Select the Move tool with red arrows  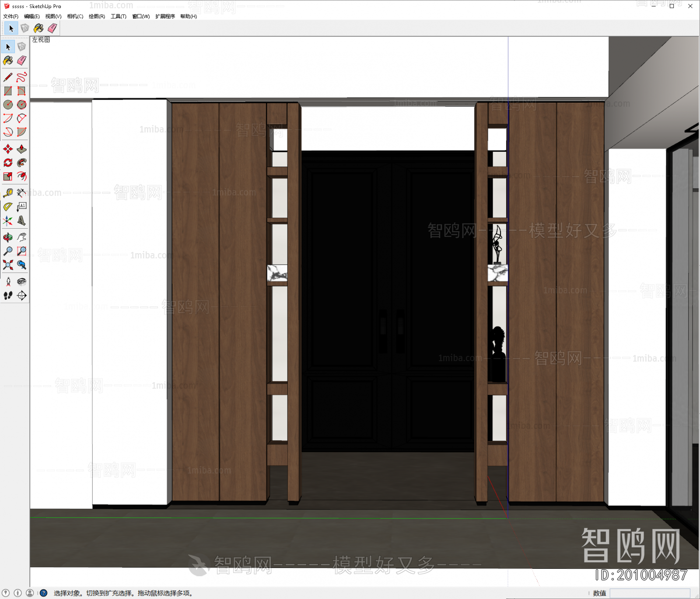point(8,149)
